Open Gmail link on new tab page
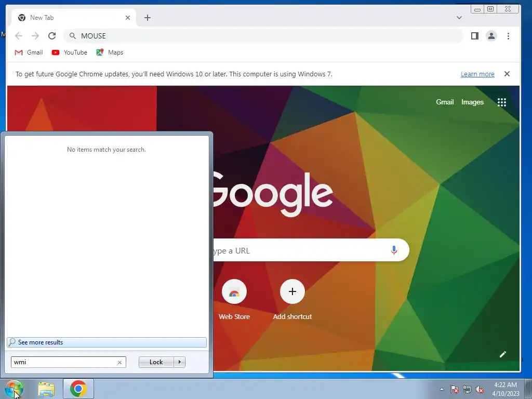 tap(445, 102)
